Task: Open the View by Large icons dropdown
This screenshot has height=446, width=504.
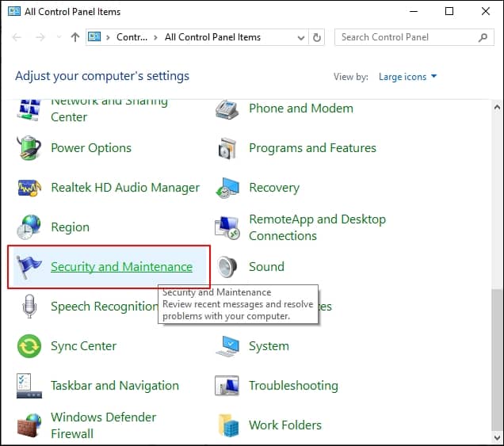Action: coord(407,77)
